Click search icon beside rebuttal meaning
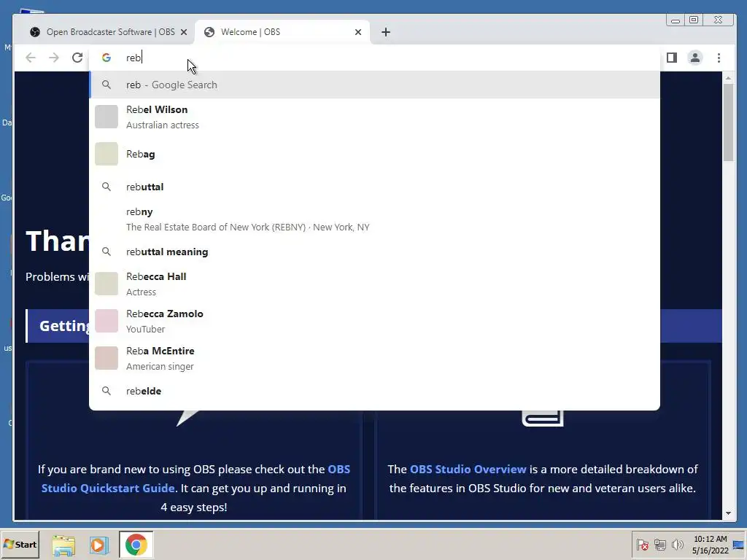747x560 pixels. coord(107,252)
